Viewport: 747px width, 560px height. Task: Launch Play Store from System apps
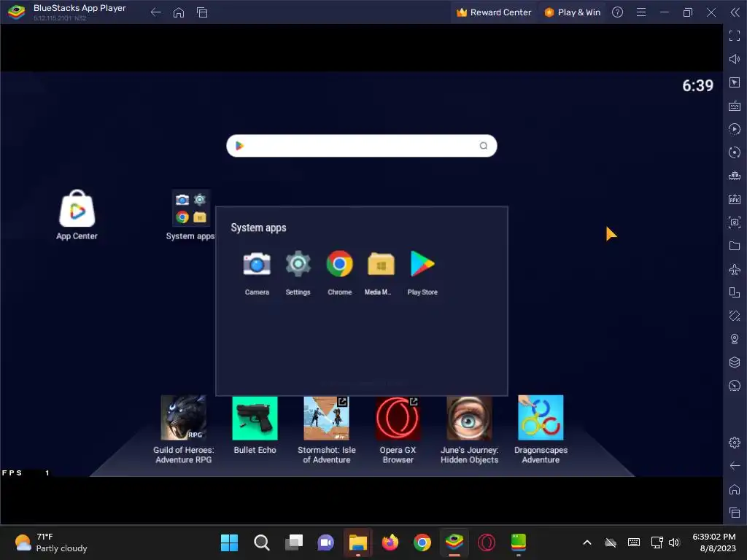click(422, 264)
